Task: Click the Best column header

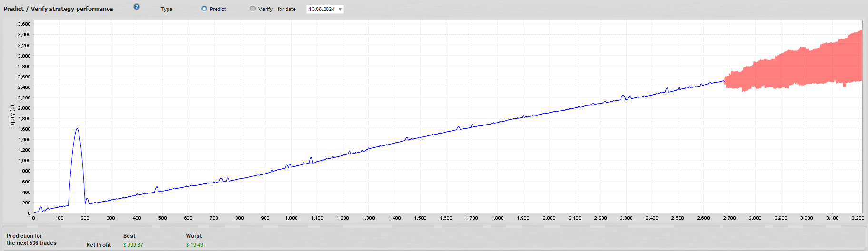Action: coord(129,236)
